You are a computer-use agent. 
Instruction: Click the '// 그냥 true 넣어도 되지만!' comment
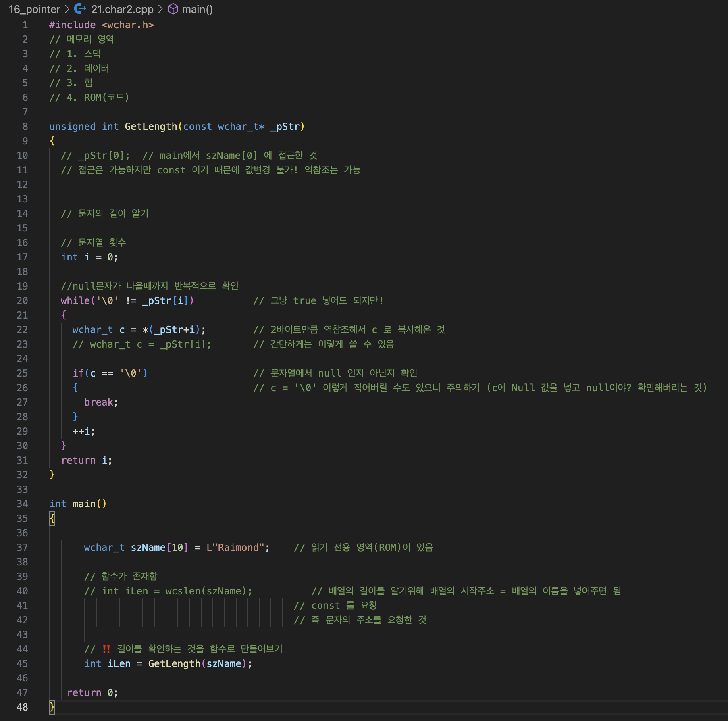click(318, 301)
